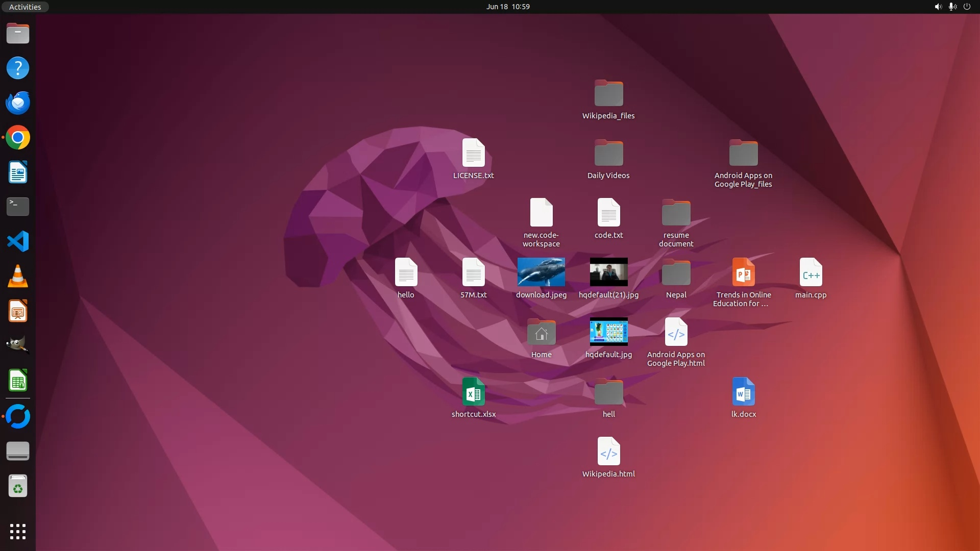
Task: Open the clock and calendar menu
Action: coord(507,7)
